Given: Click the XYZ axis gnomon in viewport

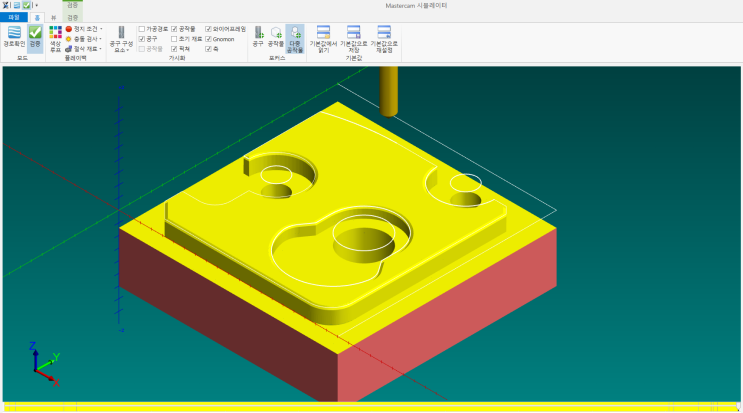Looking at the screenshot, I should coord(43,364).
